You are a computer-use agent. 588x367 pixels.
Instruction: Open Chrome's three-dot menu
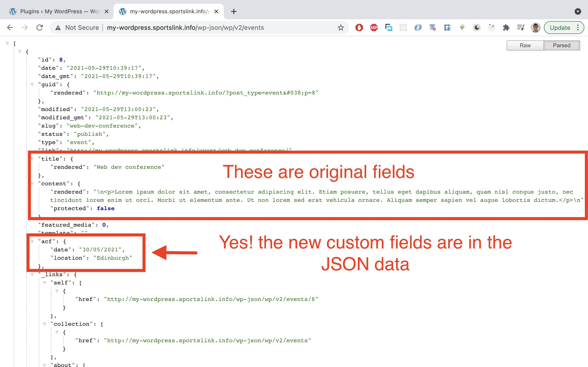pyautogui.click(x=578, y=28)
